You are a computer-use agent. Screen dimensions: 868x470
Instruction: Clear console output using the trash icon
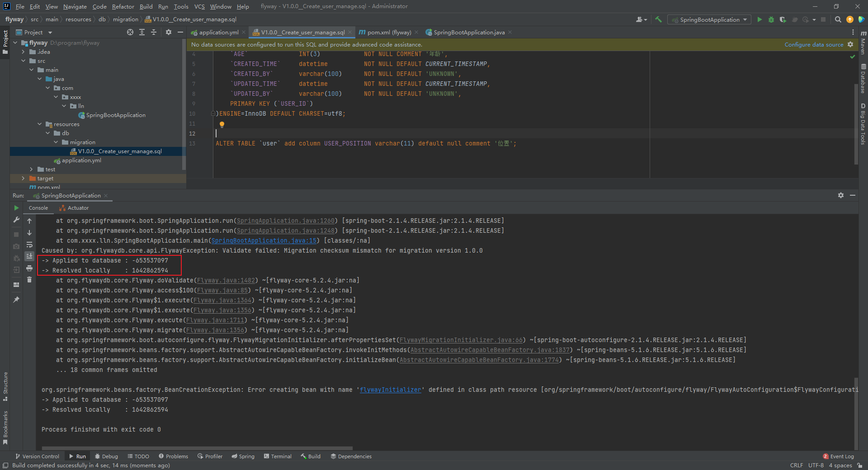pos(29,279)
